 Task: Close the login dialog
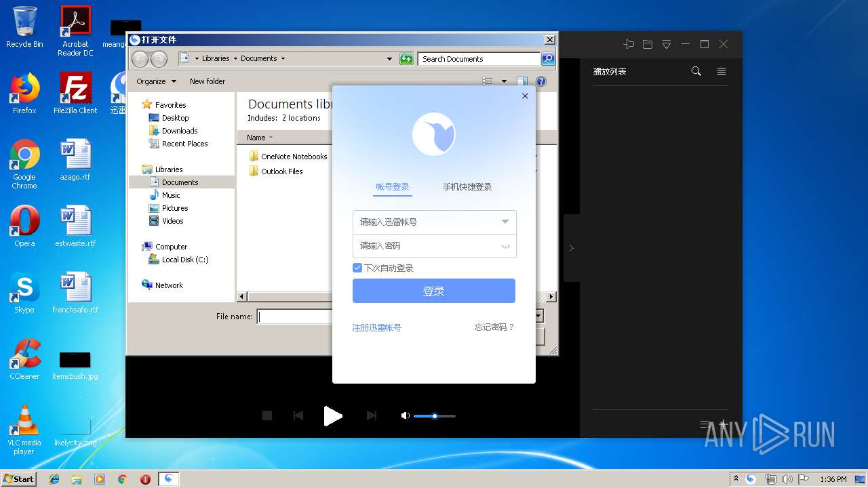525,96
